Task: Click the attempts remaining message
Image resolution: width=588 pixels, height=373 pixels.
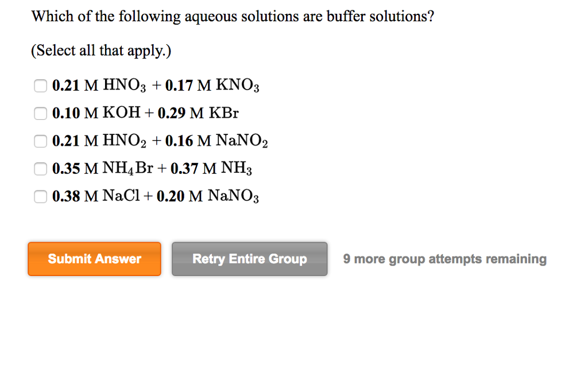Action: (444, 259)
